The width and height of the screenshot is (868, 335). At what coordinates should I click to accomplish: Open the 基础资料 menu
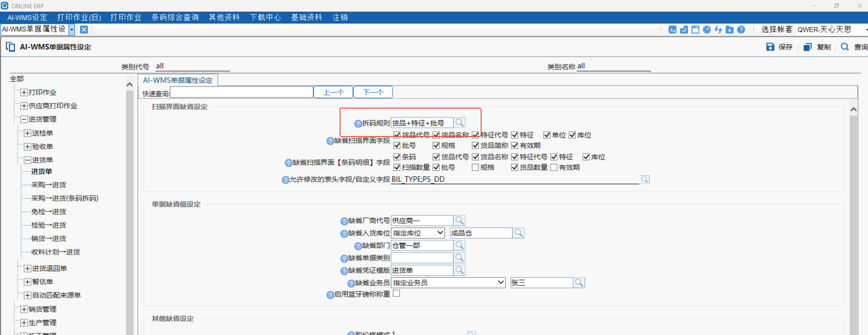[x=306, y=17]
